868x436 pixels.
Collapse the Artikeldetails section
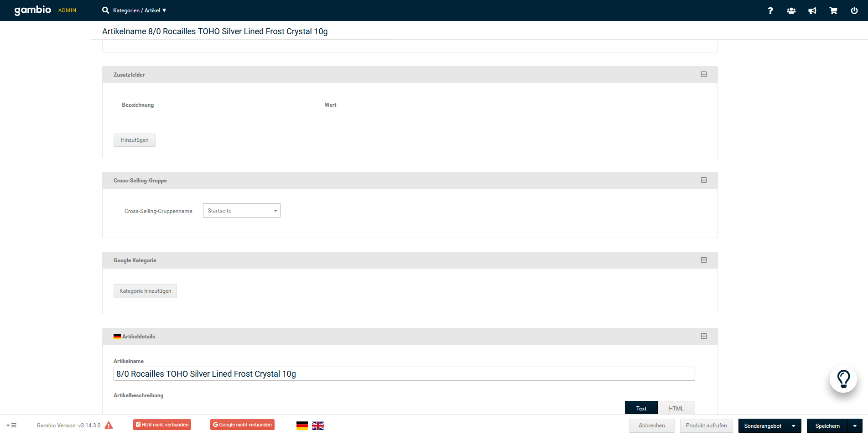pyautogui.click(x=704, y=336)
